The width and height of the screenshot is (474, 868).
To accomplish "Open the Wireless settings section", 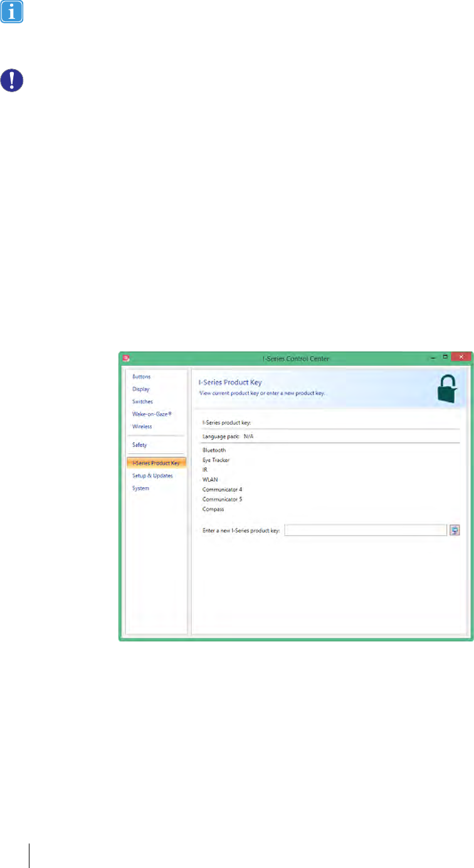I will click(x=142, y=427).
